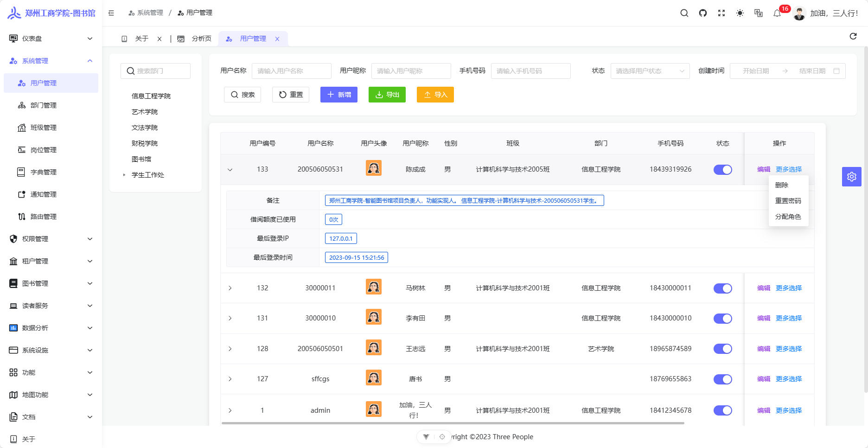Select 信息工程学院 in department tree

tap(151, 96)
